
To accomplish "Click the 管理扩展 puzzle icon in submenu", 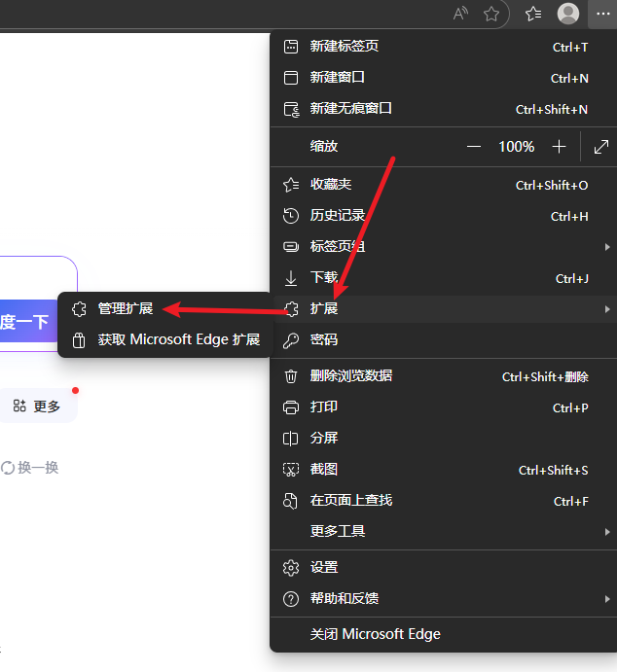I will (79, 309).
